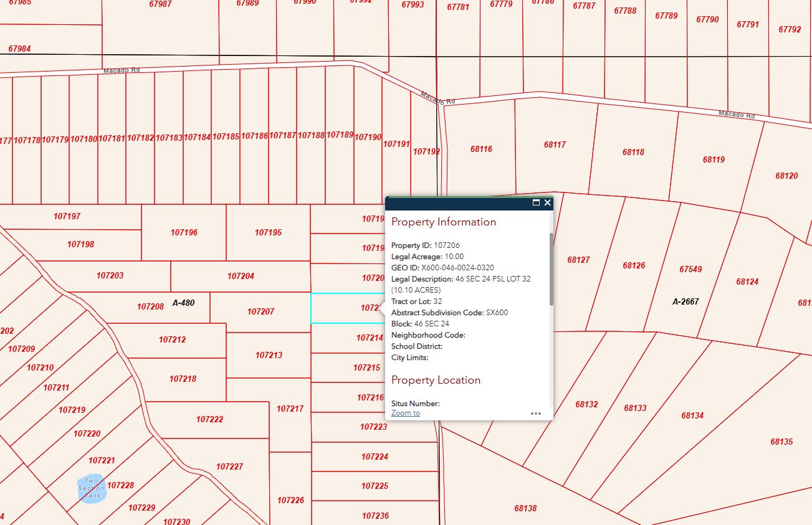Click parcel 107224 on the map
This screenshot has width=812, height=525.
click(375, 457)
